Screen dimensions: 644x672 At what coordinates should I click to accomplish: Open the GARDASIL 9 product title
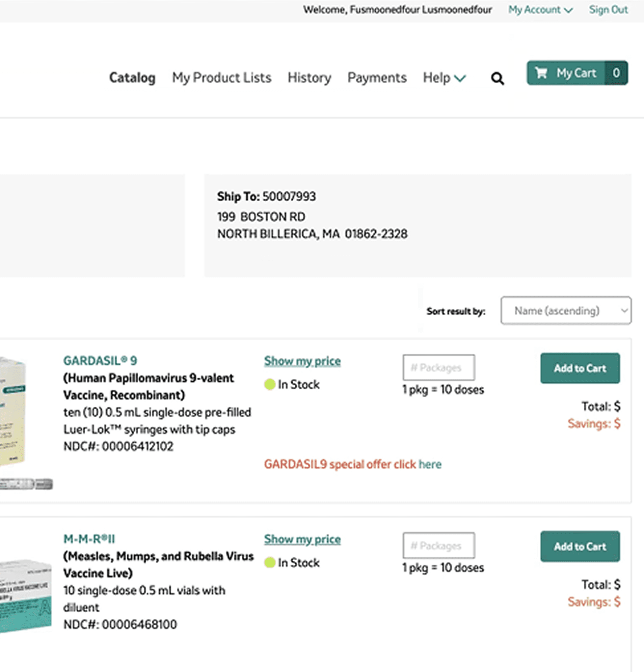[100, 361]
